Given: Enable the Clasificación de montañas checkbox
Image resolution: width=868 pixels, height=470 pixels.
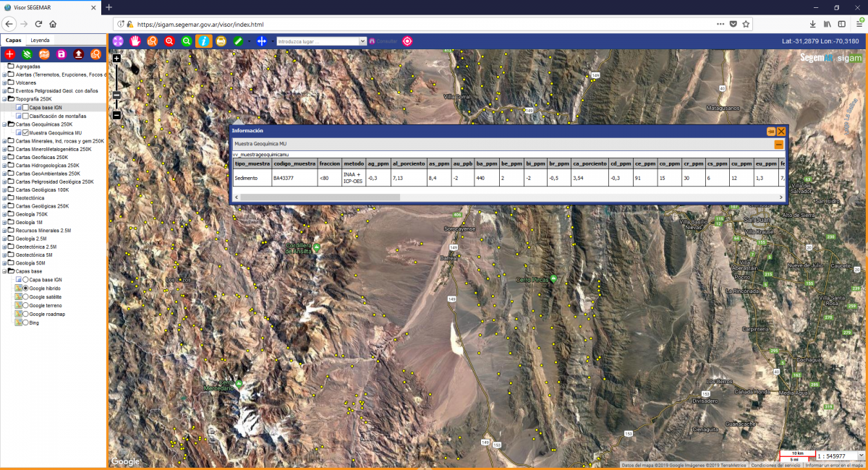Looking at the screenshot, I should click(25, 116).
